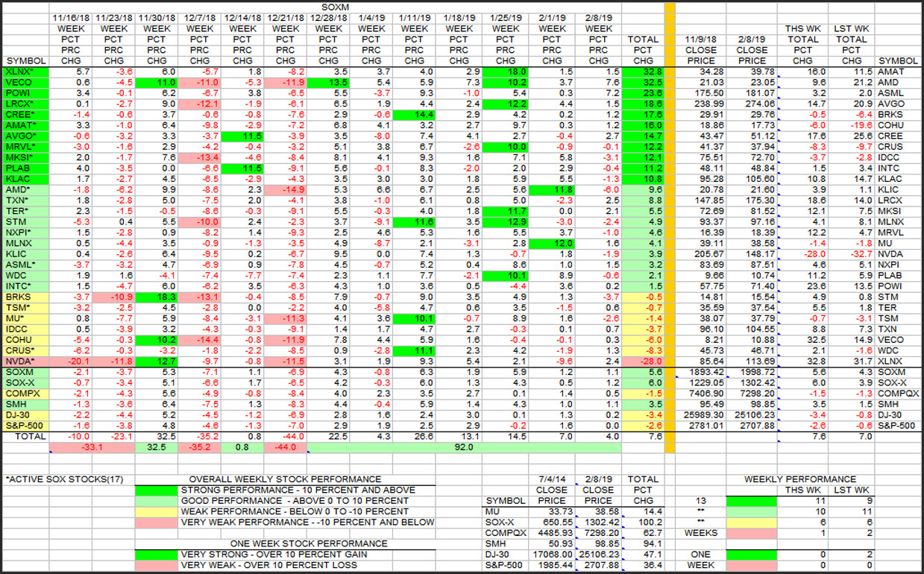Click the -23.1 value in TOTAL row
The height and width of the screenshot is (574, 924).
tap(113, 437)
